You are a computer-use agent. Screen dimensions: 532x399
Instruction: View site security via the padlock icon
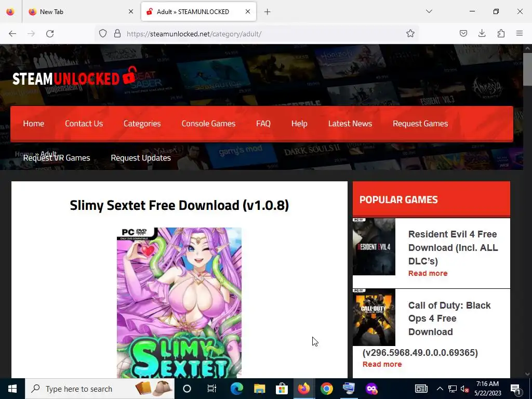tap(117, 33)
